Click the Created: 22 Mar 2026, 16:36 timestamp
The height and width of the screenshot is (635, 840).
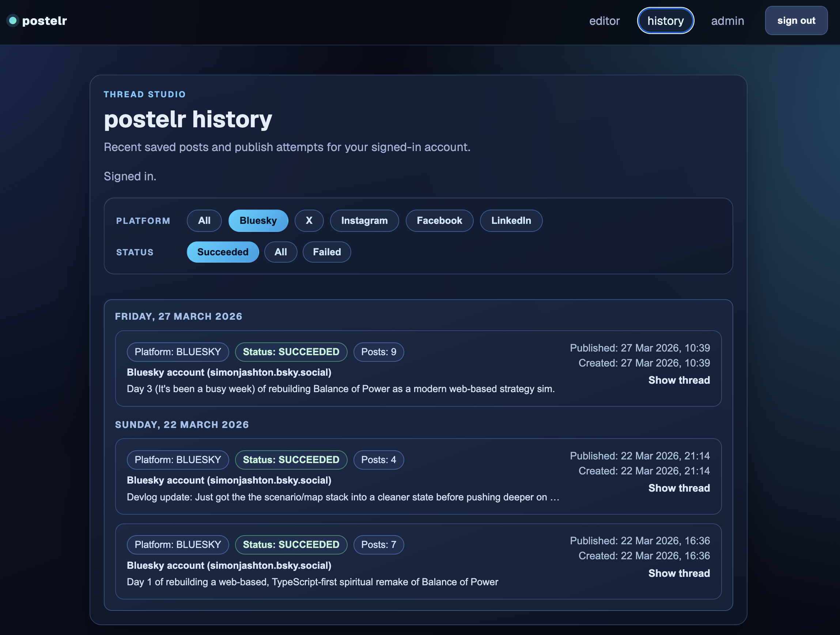pos(644,556)
